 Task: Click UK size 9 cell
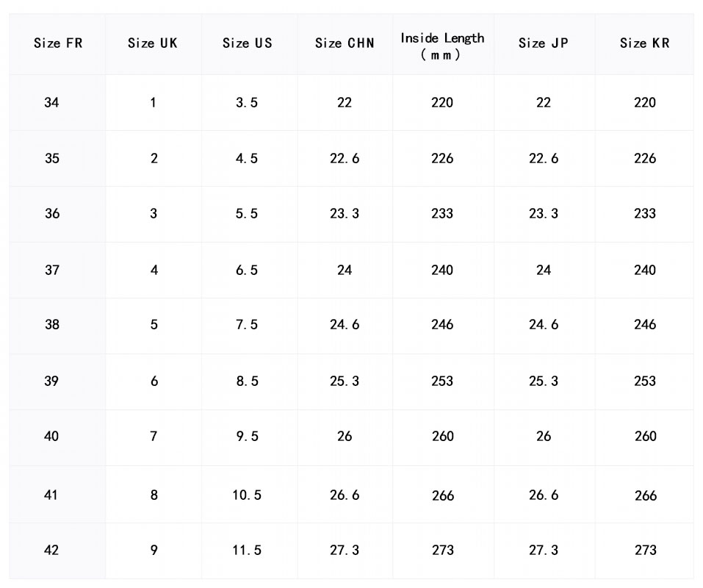coord(154,551)
